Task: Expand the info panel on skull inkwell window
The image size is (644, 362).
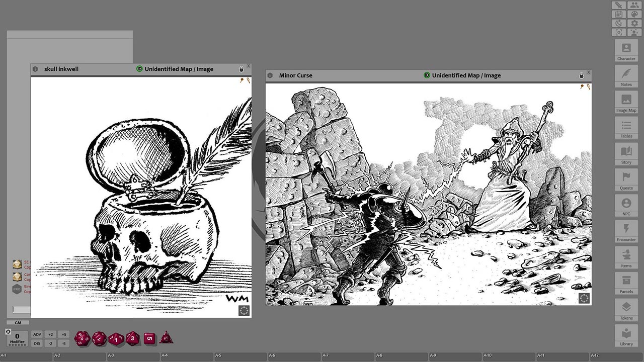Action: pyautogui.click(x=35, y=69)
